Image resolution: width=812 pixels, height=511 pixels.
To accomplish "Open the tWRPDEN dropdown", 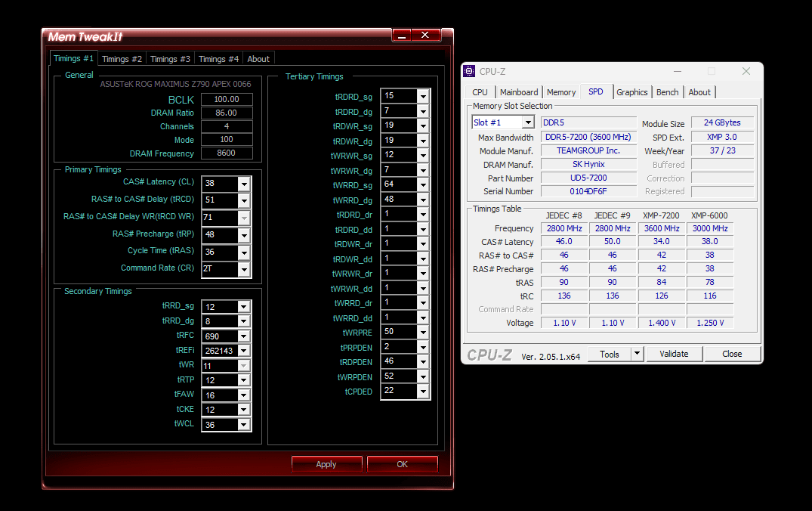I will [x=424, y=376].
